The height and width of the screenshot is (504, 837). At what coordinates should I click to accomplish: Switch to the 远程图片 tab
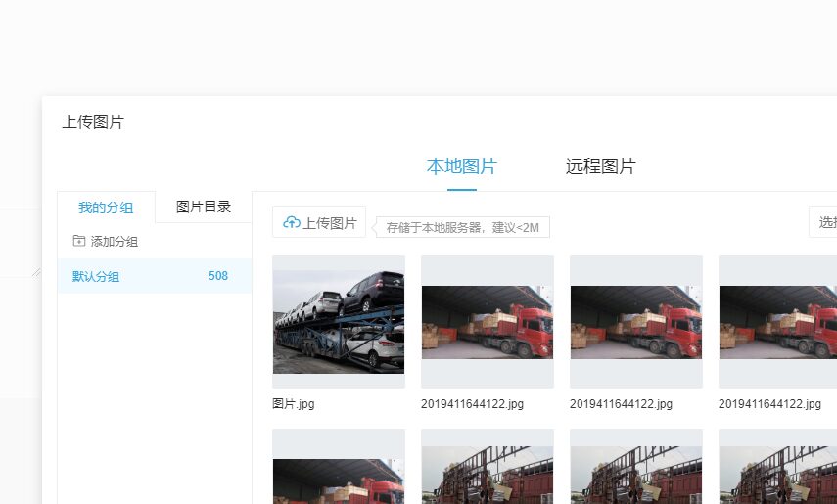600,166
